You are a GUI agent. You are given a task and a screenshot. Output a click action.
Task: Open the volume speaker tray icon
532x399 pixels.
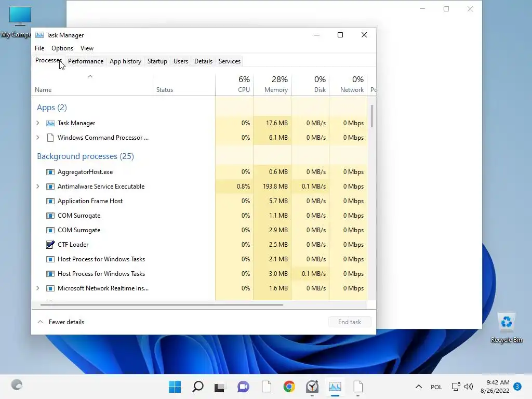pyautogui.click(x=469, y=387)
